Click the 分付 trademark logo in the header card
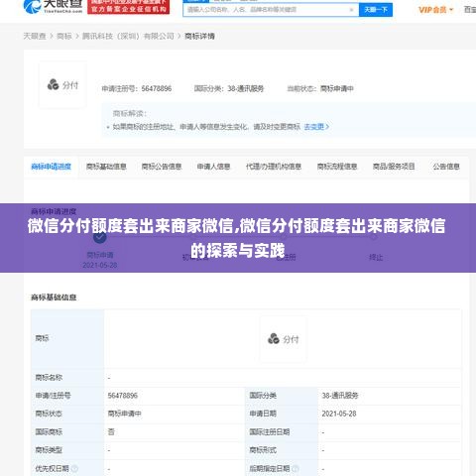This screenshot has width=476, height=476. [62, 85]
